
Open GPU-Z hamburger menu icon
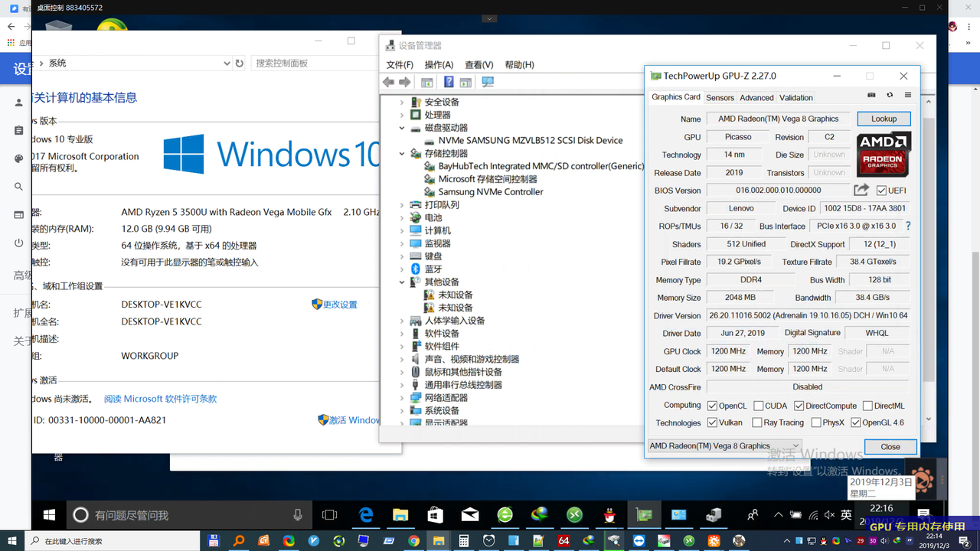click(908, 96)
